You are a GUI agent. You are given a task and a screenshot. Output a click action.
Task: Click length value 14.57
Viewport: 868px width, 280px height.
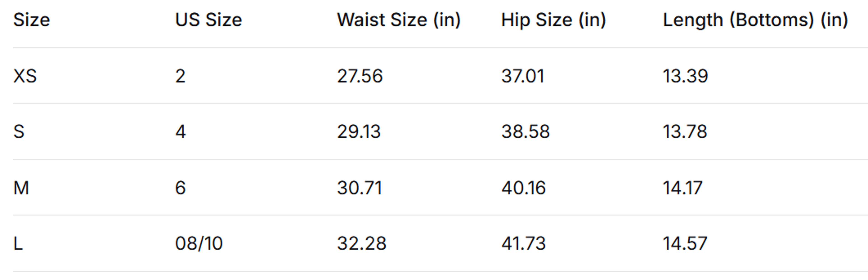[x=685, y=243]
